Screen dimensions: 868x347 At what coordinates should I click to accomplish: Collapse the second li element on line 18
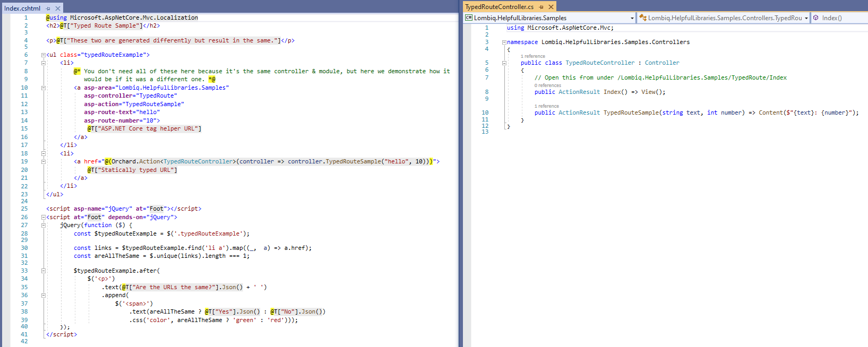(x=44, y=153)
